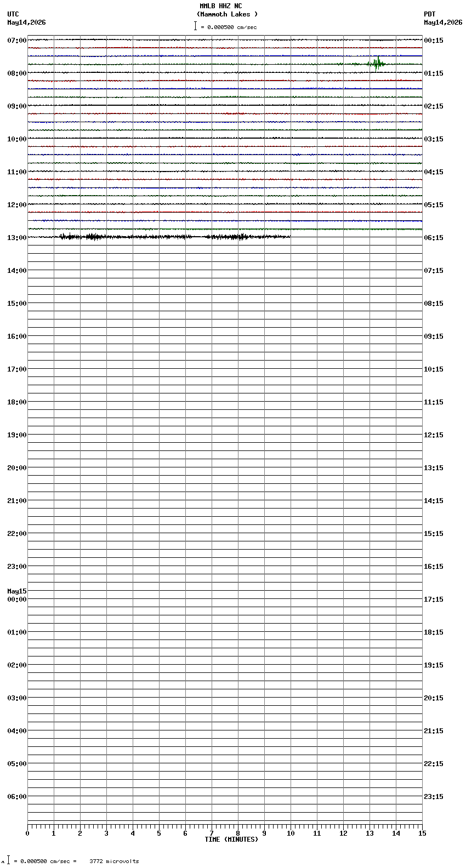466x868 pixels.
Task: Click the 12:15 PDT row label
Action: [x=434, y=435]
